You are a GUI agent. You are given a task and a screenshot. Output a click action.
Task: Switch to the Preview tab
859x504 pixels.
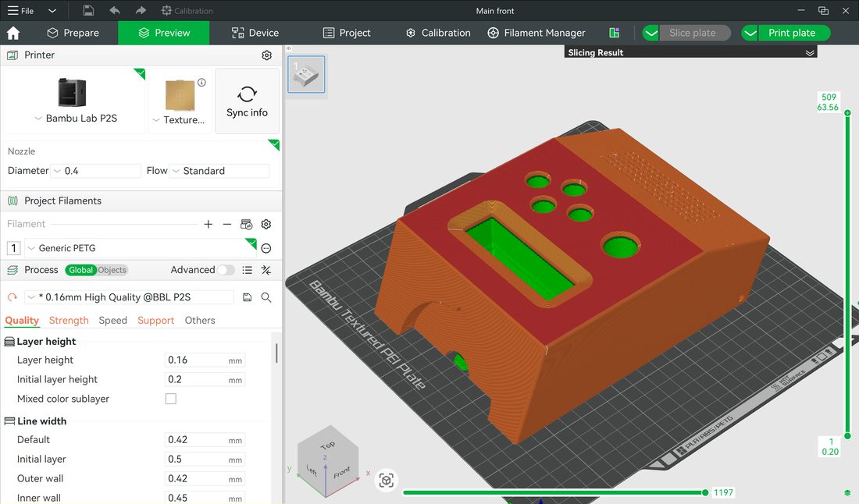[164, 33]
